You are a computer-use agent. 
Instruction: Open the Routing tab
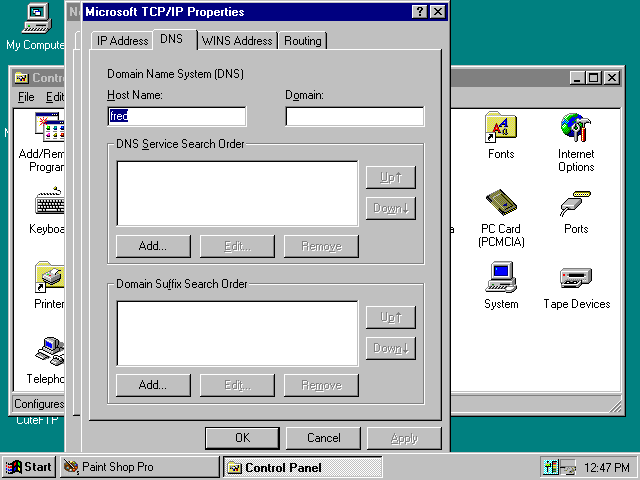(303, 41)
